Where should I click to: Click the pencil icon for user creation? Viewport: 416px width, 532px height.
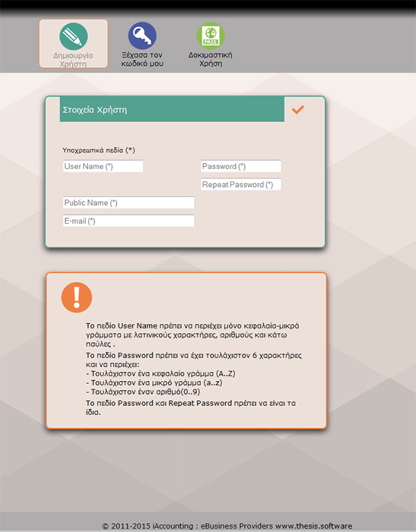click(x=73, y=36)
